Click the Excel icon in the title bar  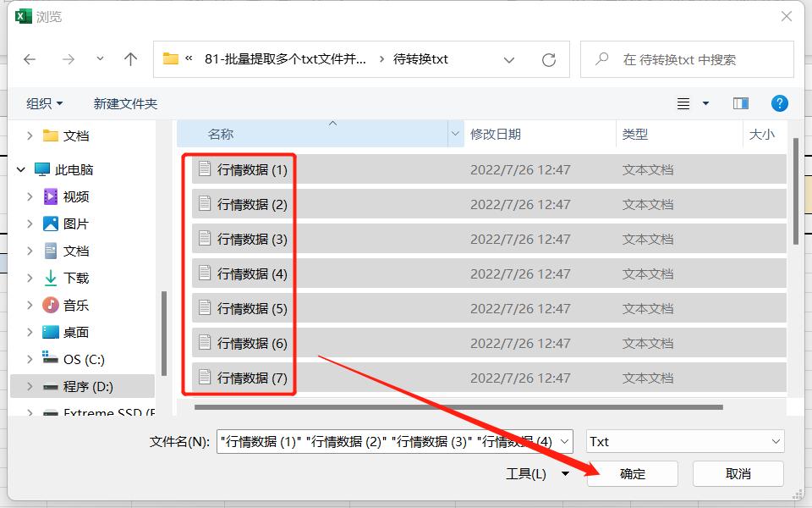[x=23, y=16]
